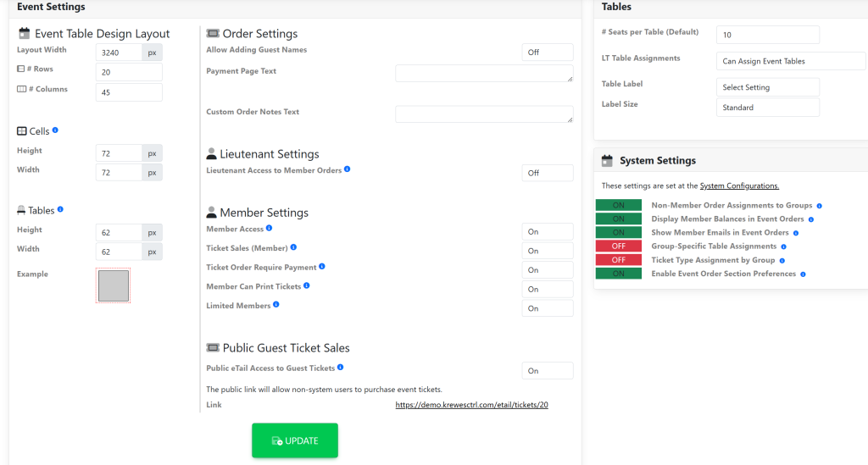
Task: Toggle the Non-Member Order Assignments ON badge
Action: pos(618,205)
